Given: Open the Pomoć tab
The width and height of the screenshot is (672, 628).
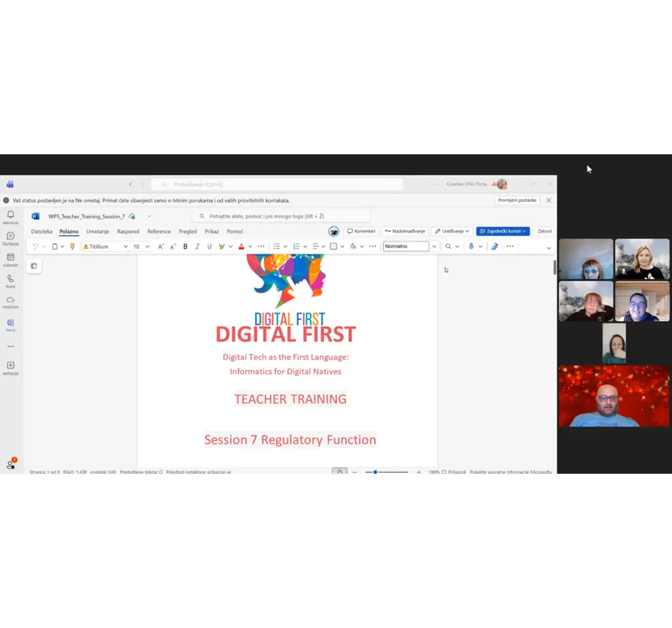Looking at the screenshot, I should pos(235,231).
